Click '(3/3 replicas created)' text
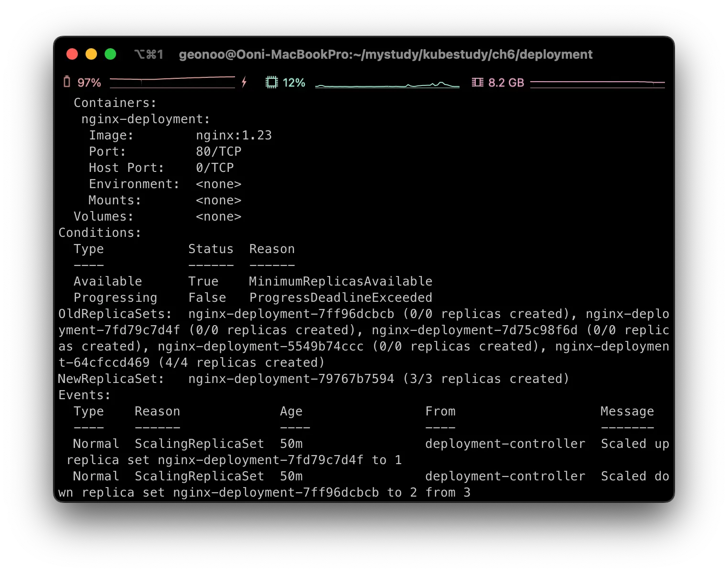The width and height of the screenshot is (728, 573). [486, 379]
